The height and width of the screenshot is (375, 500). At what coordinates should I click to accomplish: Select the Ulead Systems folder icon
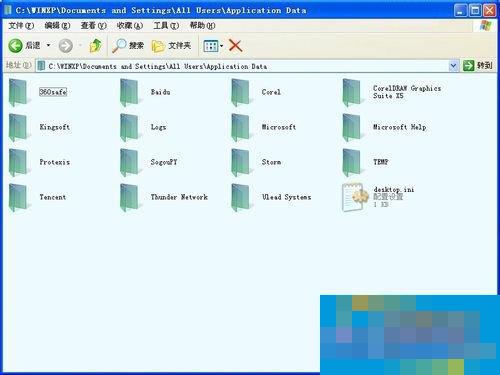coord(240,197)
